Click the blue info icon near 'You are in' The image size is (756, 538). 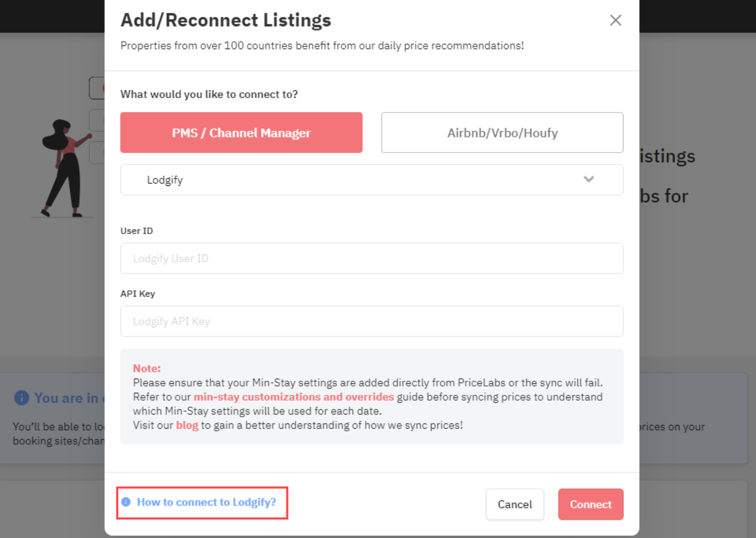pyautogui.click(x=22, y=398)
